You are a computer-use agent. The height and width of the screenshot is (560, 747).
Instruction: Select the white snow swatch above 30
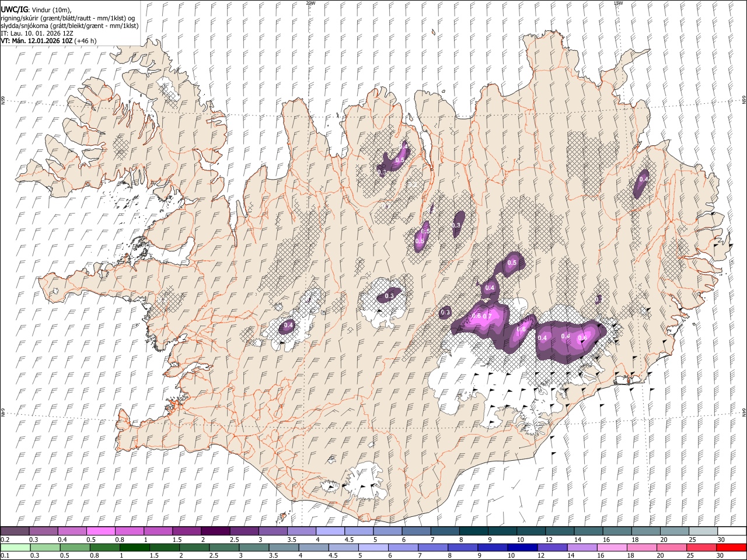pos(732,531)
